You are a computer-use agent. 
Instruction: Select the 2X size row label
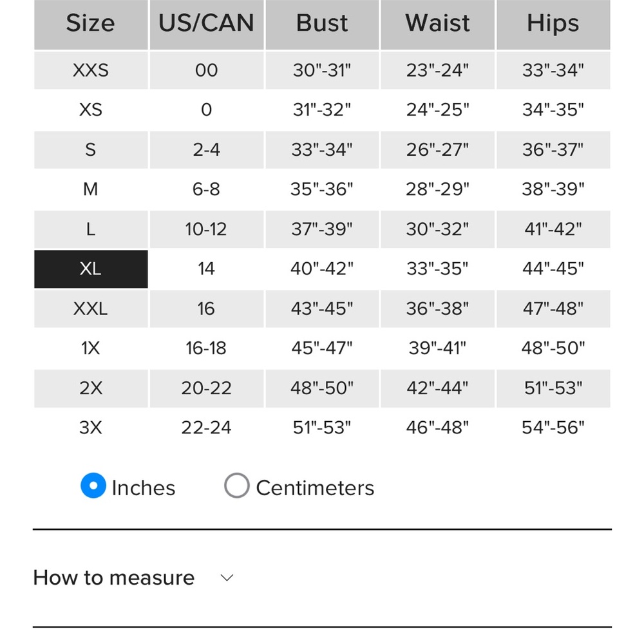click(x=91, y=389)
